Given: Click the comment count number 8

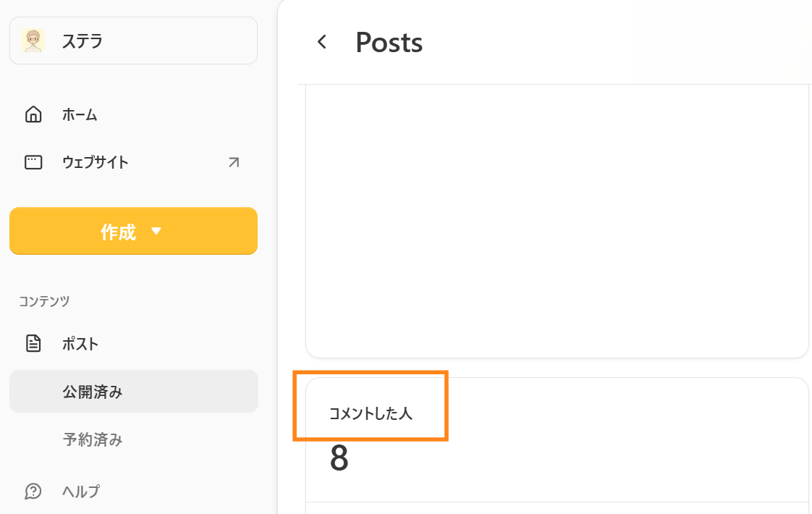Looking at the screenshot, I should point(339,458).
